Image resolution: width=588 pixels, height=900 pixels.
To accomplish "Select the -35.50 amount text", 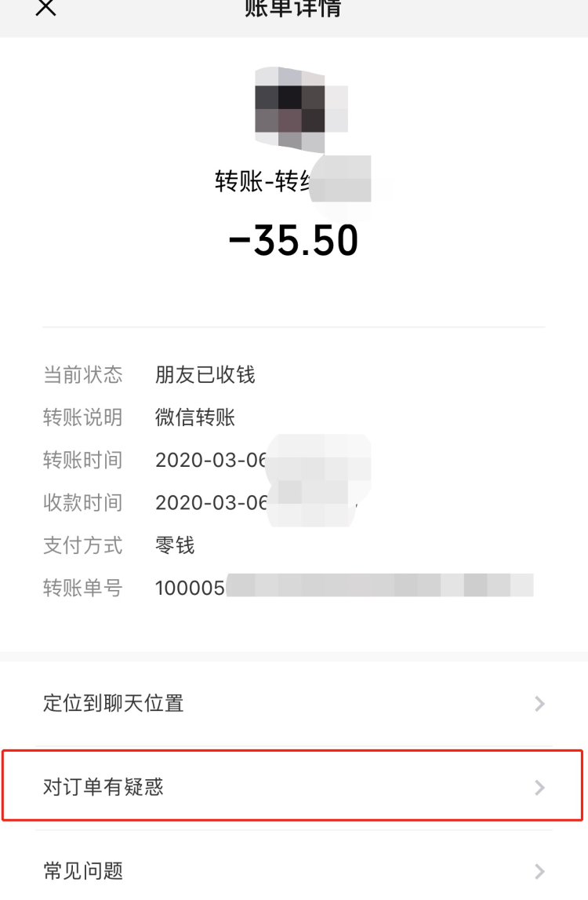I will [x=294, y=240].
